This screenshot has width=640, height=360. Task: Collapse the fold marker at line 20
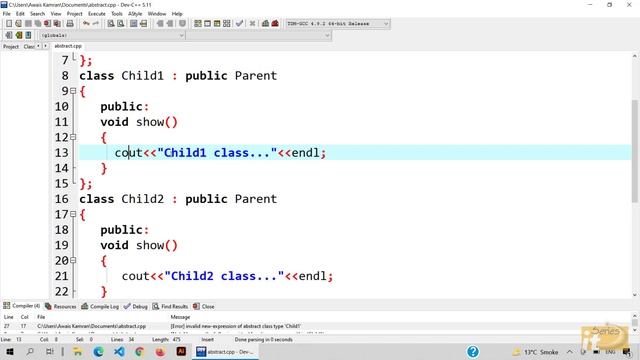tap(73, 260)
